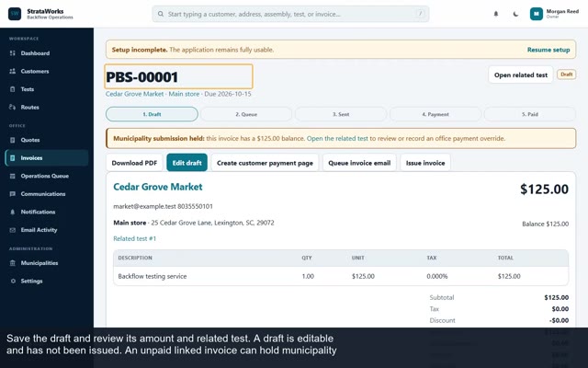Image resolution: width=588 pixels, height=368 pixels.
Task: Click Open related test button
Action: tap(521, 75)
